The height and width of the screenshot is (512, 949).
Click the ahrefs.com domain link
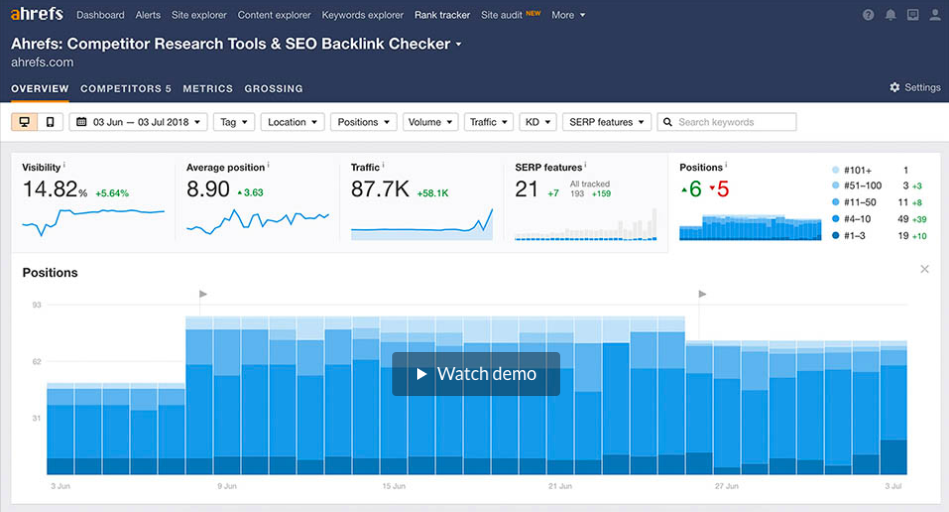42,62
